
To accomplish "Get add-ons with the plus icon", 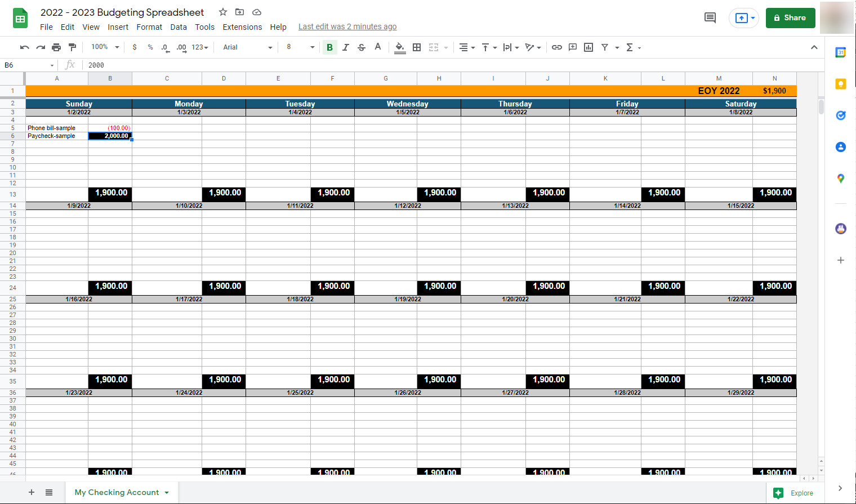I will 841,260.
